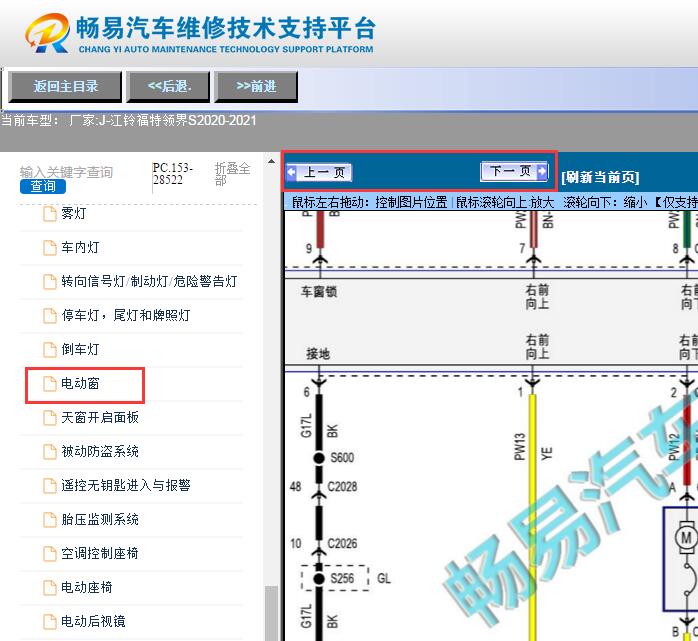Open the 电动座椅 tree item
Image resolution: width=698 pixels, height=641 pixels.
click(x=87, y=587)
